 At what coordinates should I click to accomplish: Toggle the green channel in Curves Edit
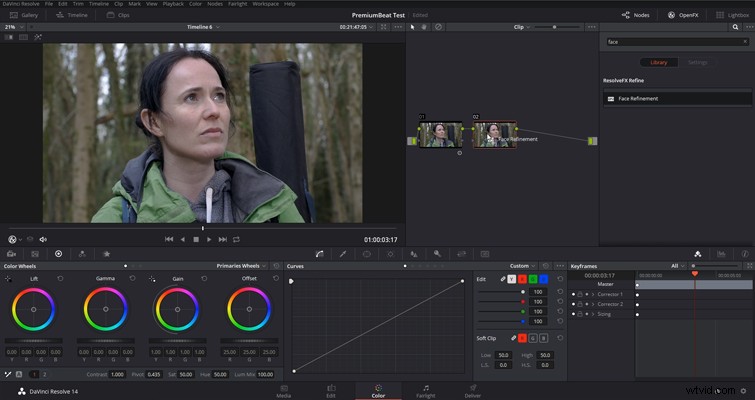point(533,279)
